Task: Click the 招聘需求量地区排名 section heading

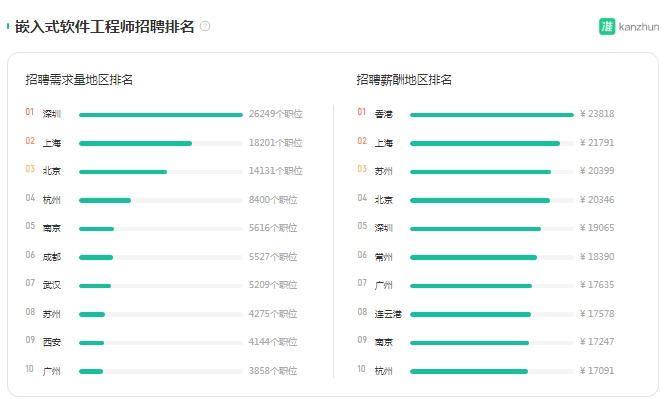Action: tap(79, 80)
